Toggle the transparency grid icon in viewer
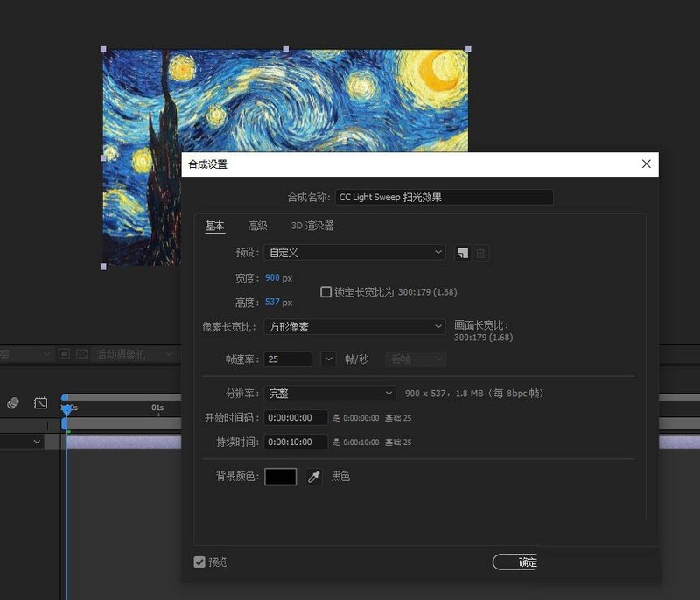This screenshot has height=600, width=700. pos(81,354)
